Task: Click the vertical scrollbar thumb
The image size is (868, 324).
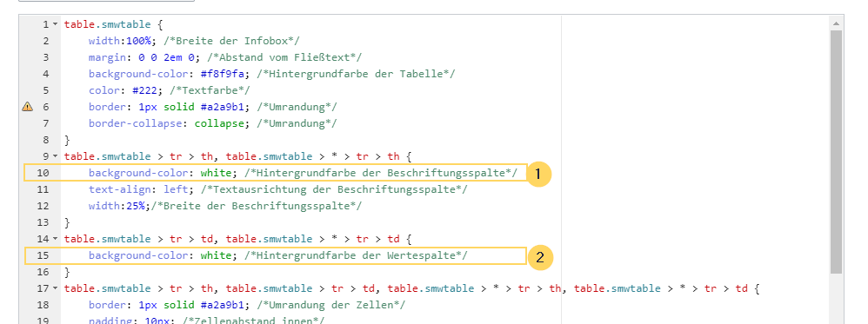Action: pos(836,152)
